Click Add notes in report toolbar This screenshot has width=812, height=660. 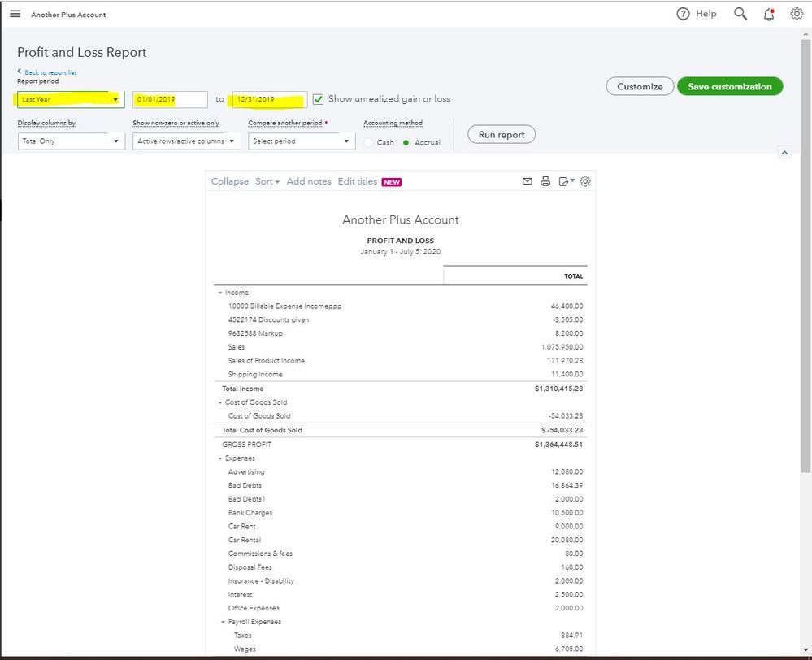[x=309, y=181]
